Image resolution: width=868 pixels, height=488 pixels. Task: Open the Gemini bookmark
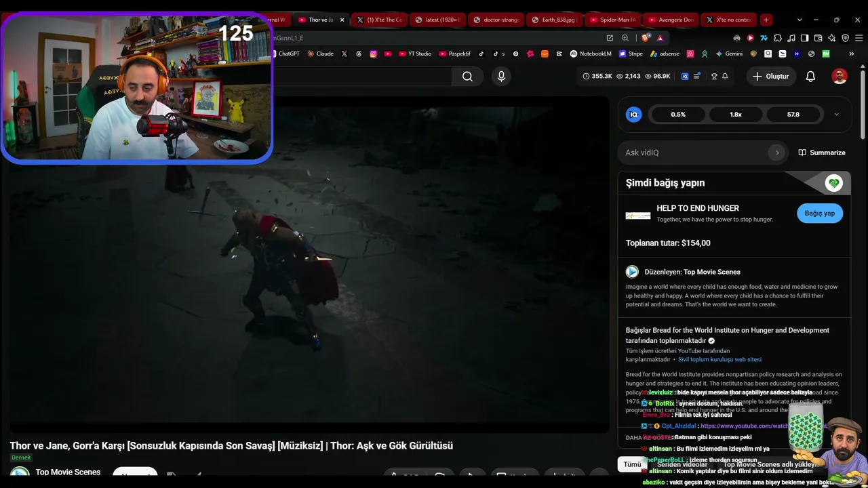(x=729, y=54)
